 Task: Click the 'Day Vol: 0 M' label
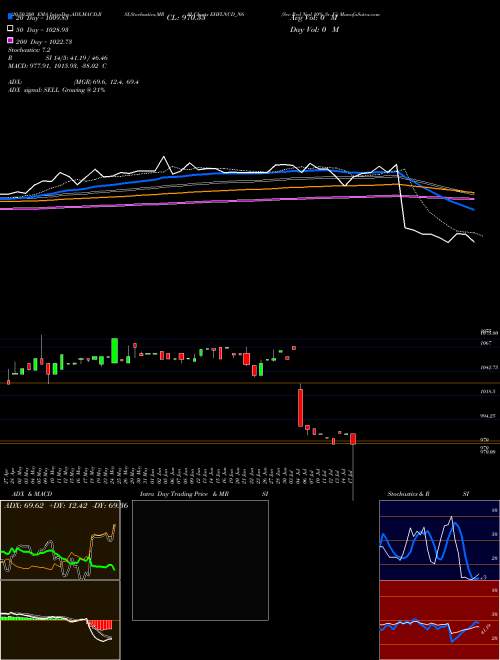click(314, 30)
